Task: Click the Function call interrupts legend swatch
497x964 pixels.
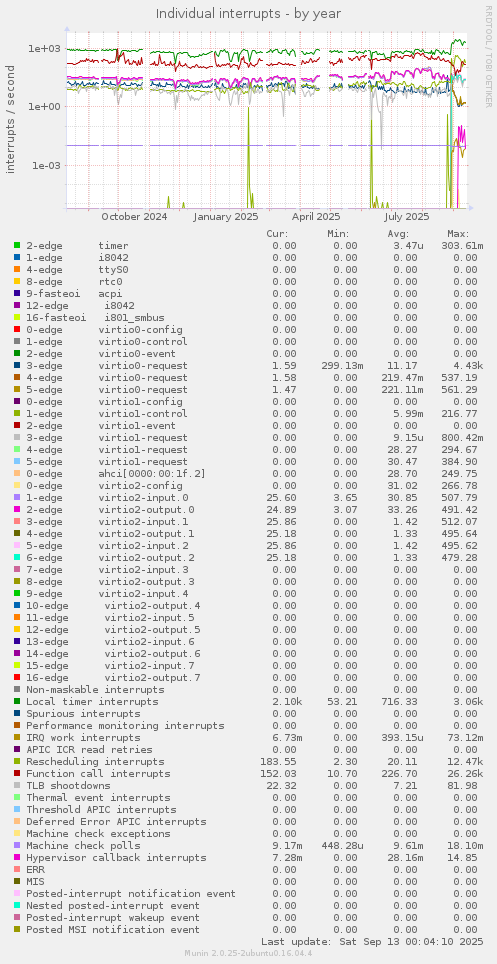Action: pyautogui.click(x=17, y=773)
